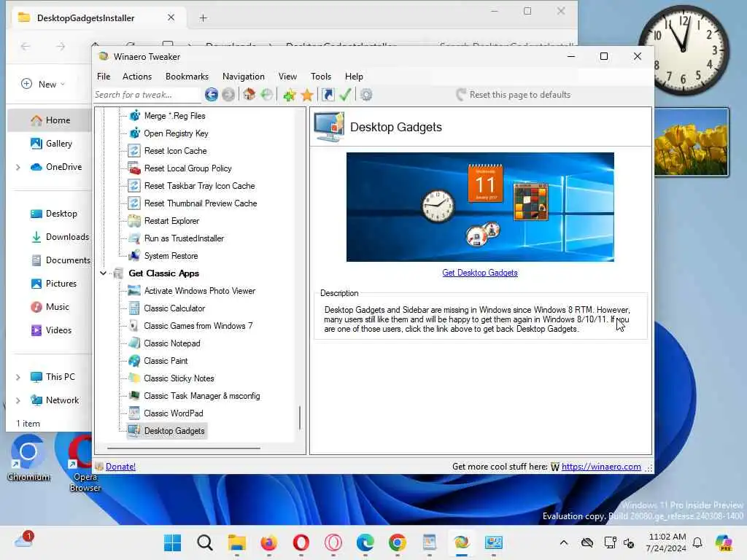Open the Navigation menu
This screenshot has height=560, width=747.
(x=243, y=77)
